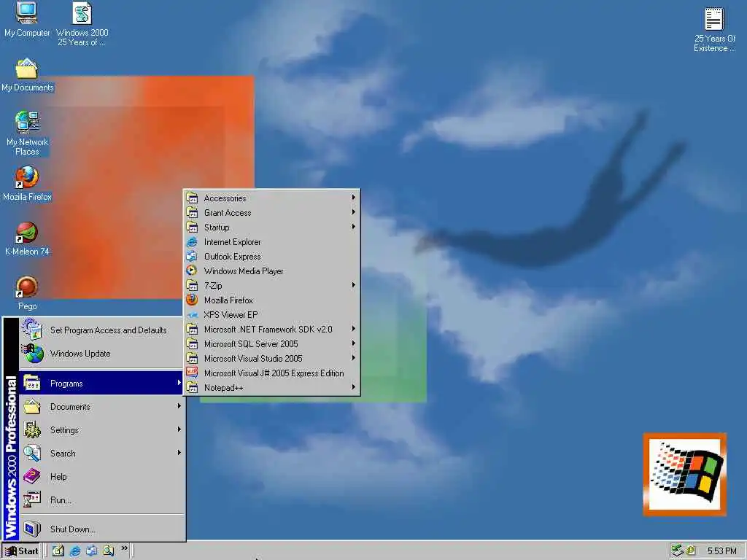Open Notepad++ folder in Programs menu

[271, 388]
